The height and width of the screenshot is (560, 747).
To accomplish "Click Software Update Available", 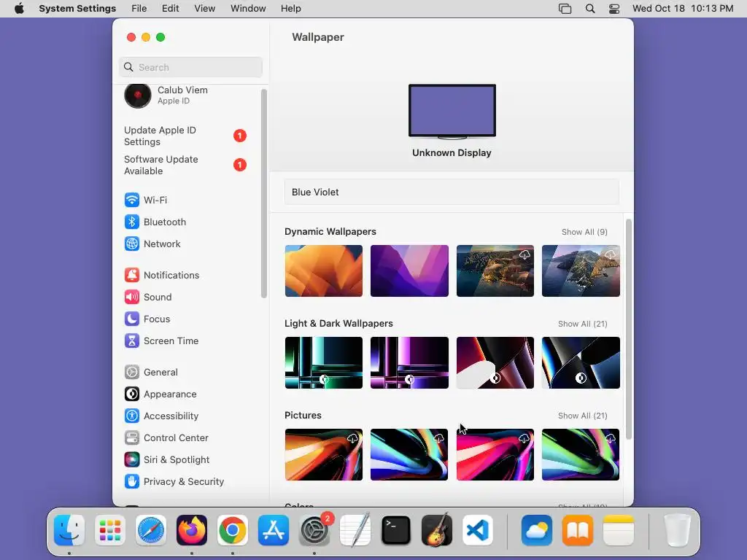I will tap(185, 165).
